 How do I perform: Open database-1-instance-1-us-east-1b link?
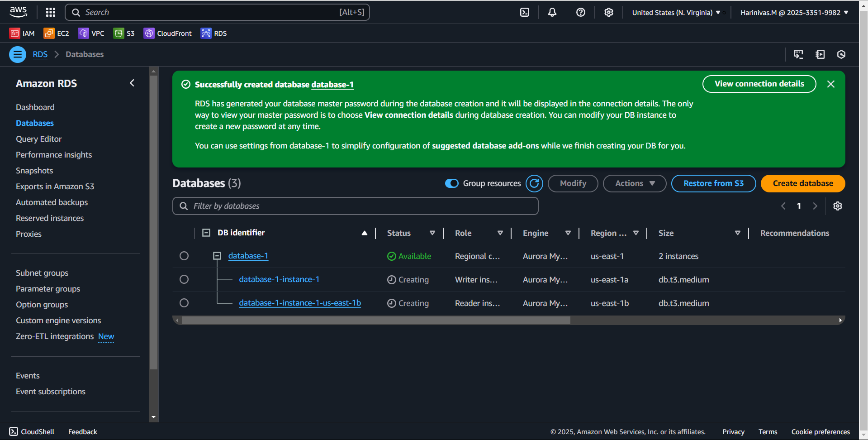300,303
